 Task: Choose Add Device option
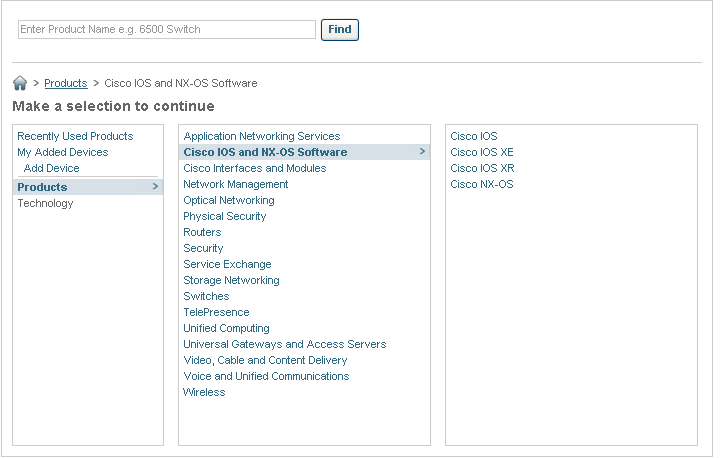51,168
